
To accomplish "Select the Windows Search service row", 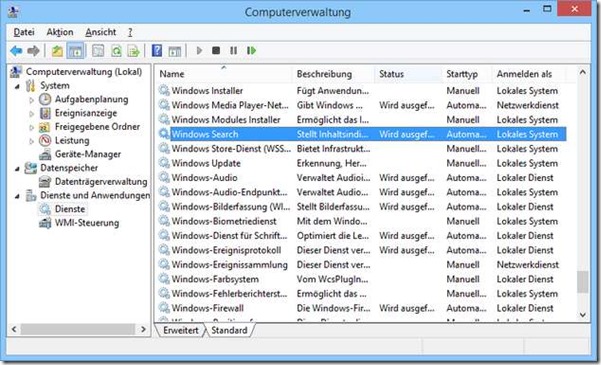I will 362,134.
